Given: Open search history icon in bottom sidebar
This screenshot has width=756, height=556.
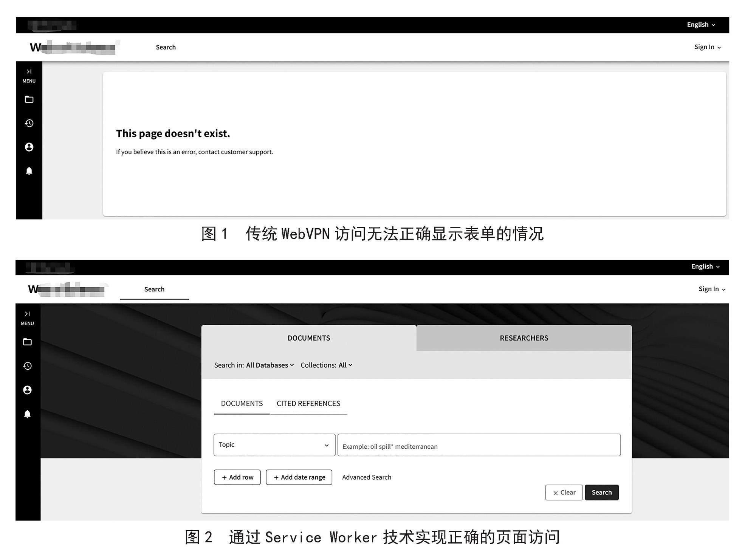Looking at the screenshot, I should click(27, 366).
